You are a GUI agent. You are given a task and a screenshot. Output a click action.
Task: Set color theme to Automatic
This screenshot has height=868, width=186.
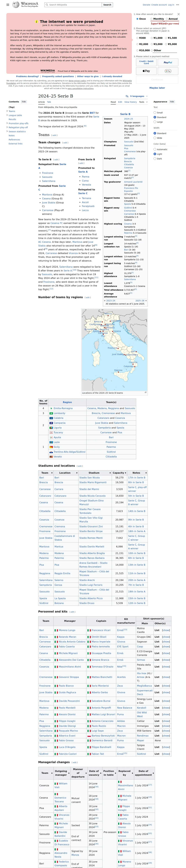click(x=155, y=149)
